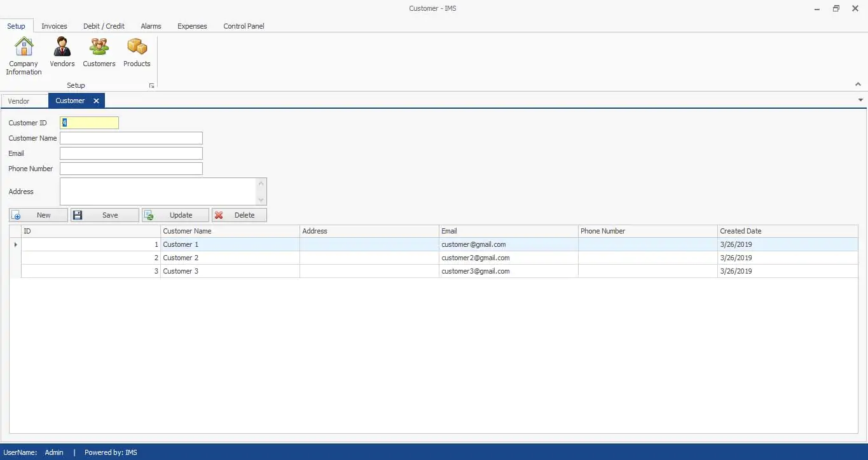Image resolution: width=868 pixels, height=460 pixels.
Task: Expand the document tab list dropdown
Action: tap(860, 101)
